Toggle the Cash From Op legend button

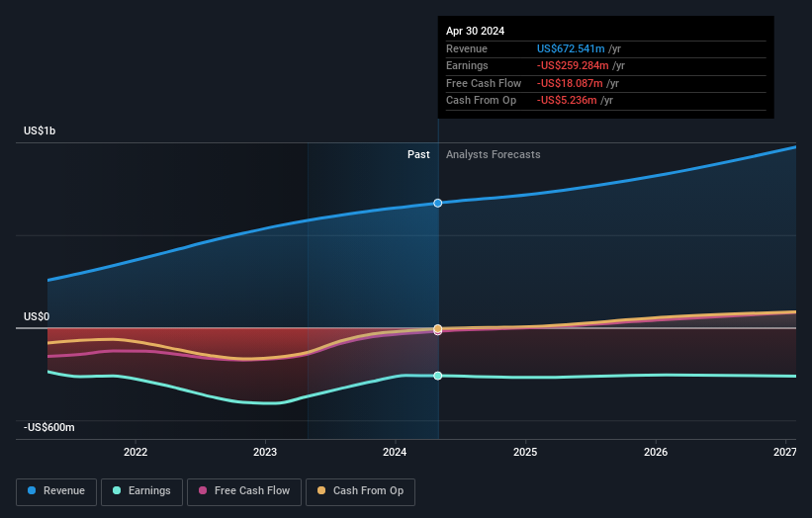tap(360, 491)
